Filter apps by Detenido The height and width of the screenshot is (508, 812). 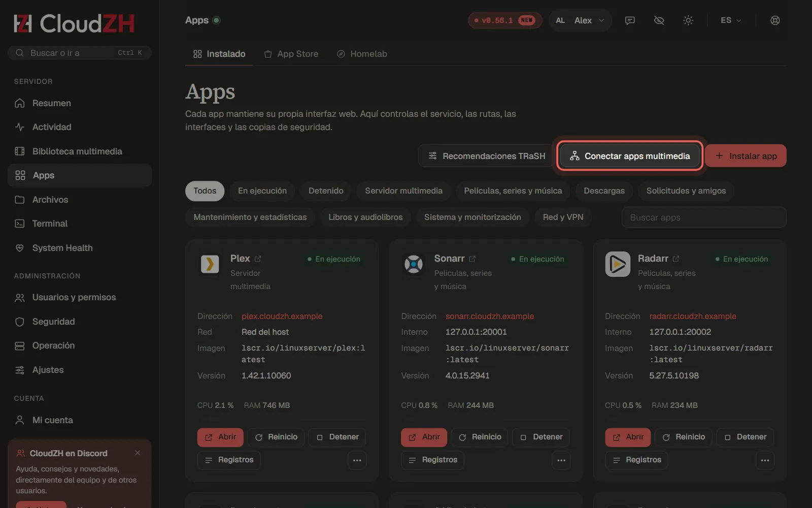pos(326,191)
